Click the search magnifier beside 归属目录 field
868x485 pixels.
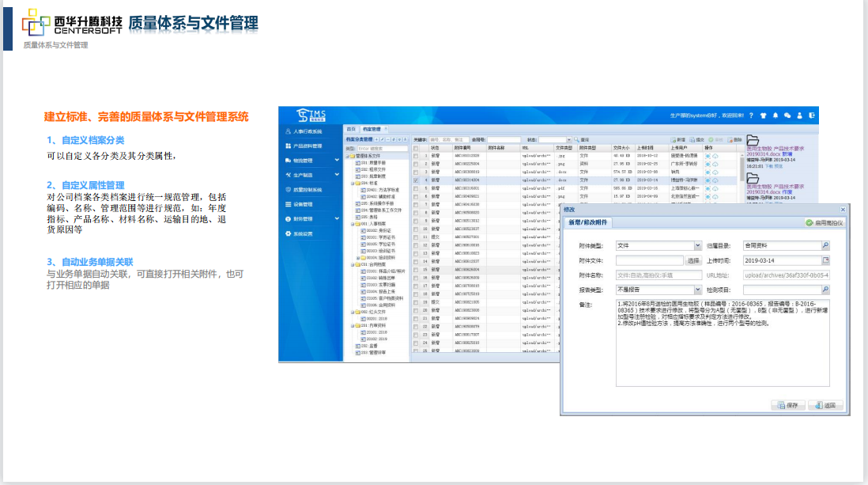pos(825,246)
